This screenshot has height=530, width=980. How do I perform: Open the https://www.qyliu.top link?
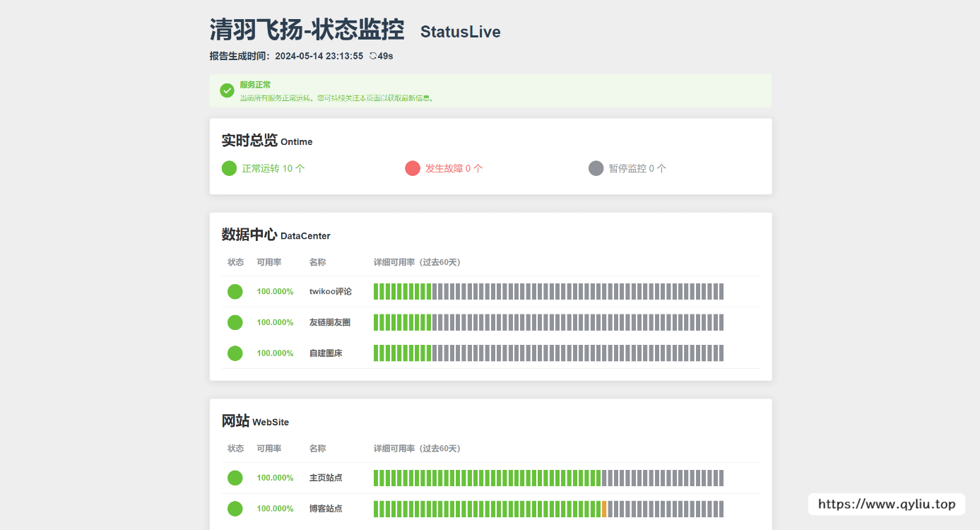(887, 504)
